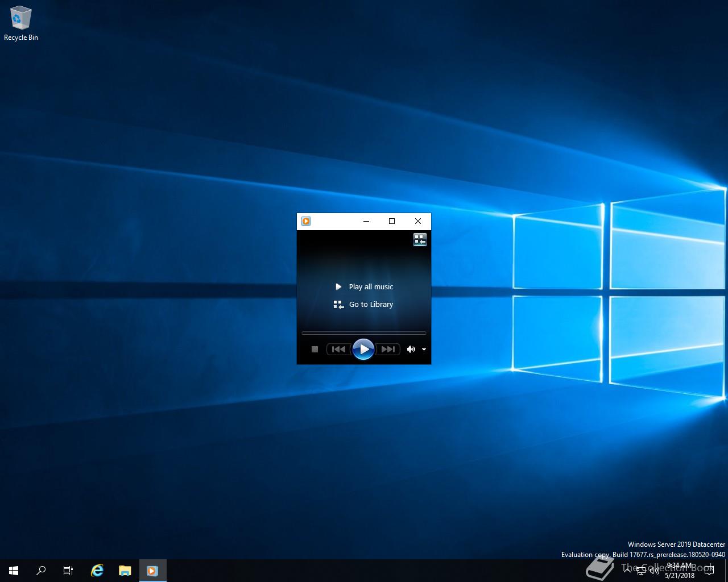Launch Internet Explorer from the taskbar
The width and height of the screenshot is (728, 582).
(x=97, y=571)
